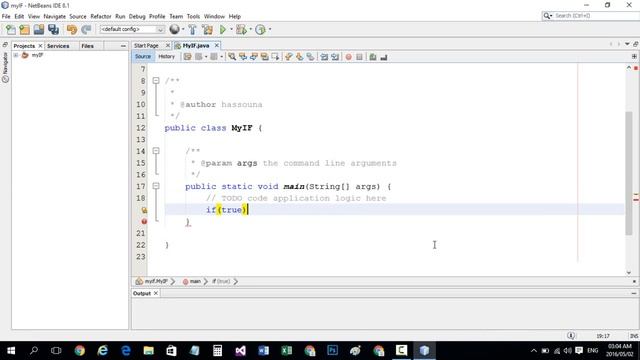This screenshot has height=360, width=640.
Task: Click the New Project toolbar icon
Action: click(24, 29)
